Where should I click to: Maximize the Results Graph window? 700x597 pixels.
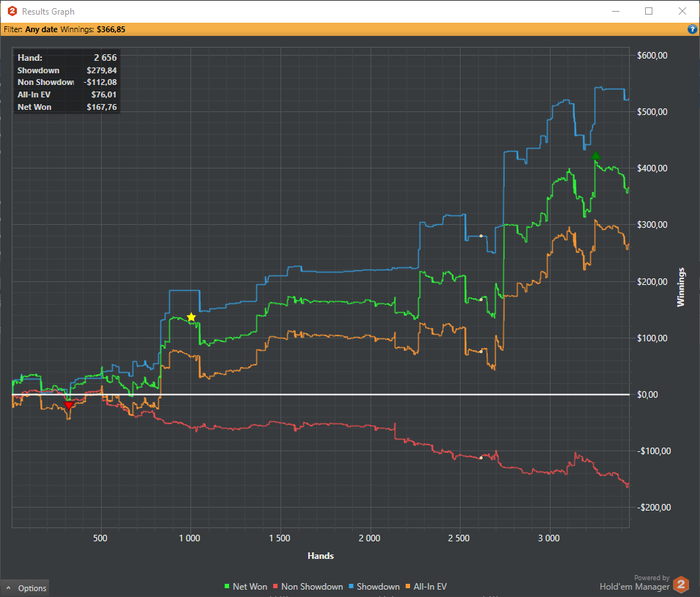(649, 11)
